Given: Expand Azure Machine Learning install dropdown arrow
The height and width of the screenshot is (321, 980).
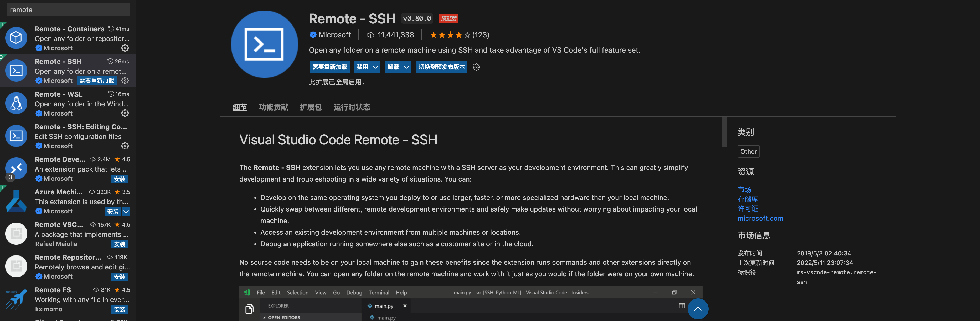Looking at the screenshot, I should coord(126,211).
